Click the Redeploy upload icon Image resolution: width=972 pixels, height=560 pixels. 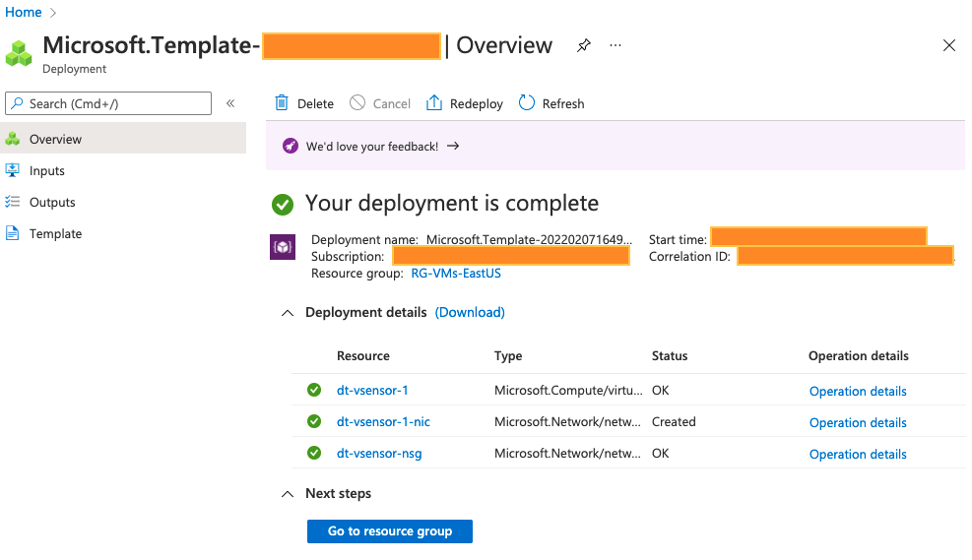coord(434,102)
